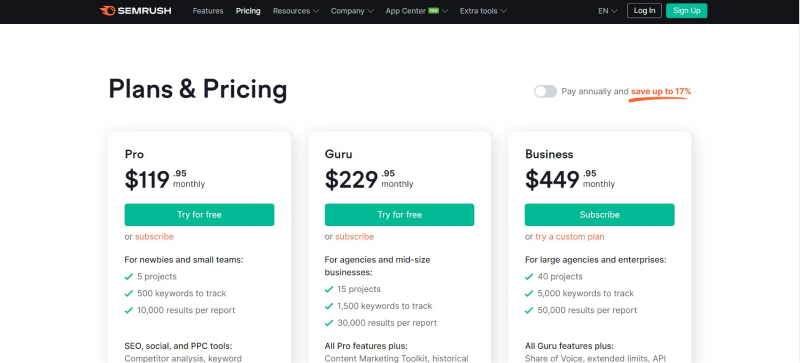Click the 40 projects feature text

point(560,277)
